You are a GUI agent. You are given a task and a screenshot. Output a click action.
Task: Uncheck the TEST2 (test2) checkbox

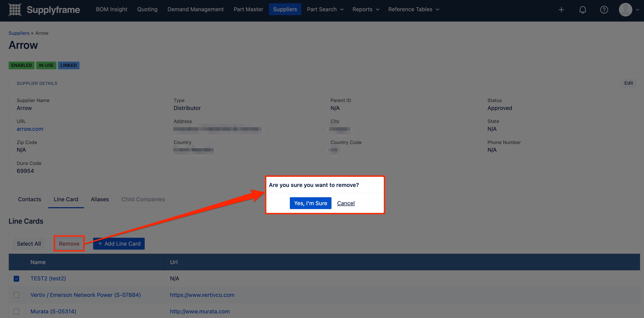(17, 279)
